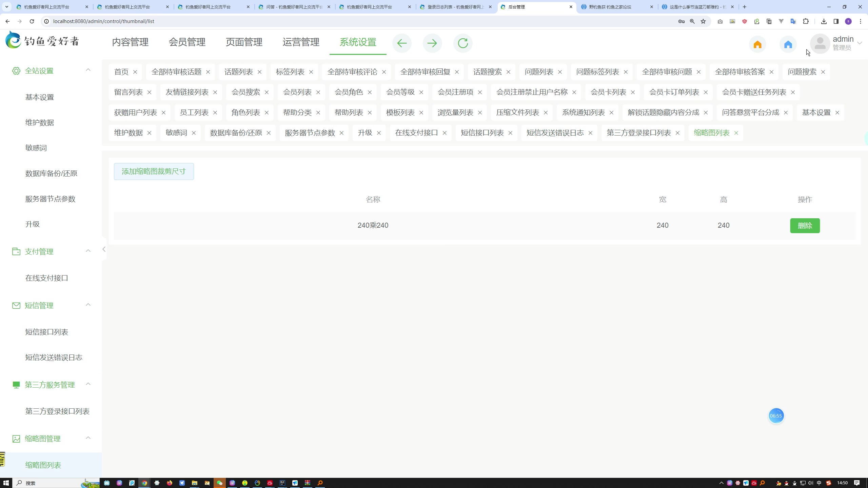Viewport: 868px width, 488px height.
Task: Collapse the 短信管理 sidebar section
Action: click(88, 305)
